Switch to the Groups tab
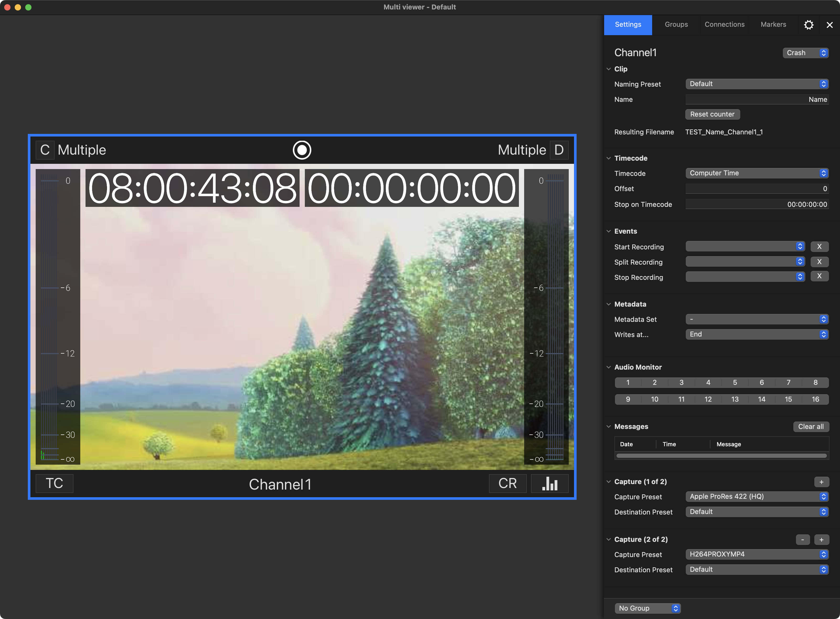 [x=676, y=25]
